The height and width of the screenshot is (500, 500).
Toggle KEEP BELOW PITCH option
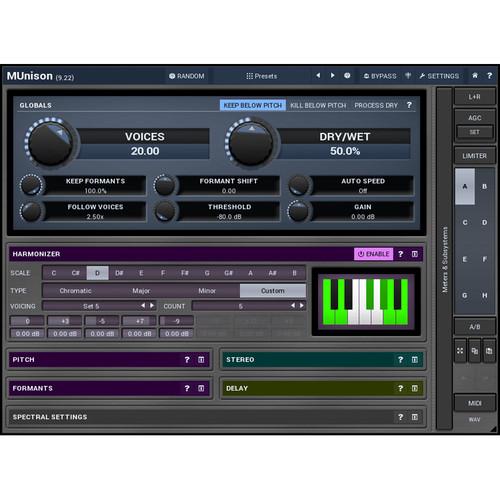pyautogui.click(x=253, y=105)
